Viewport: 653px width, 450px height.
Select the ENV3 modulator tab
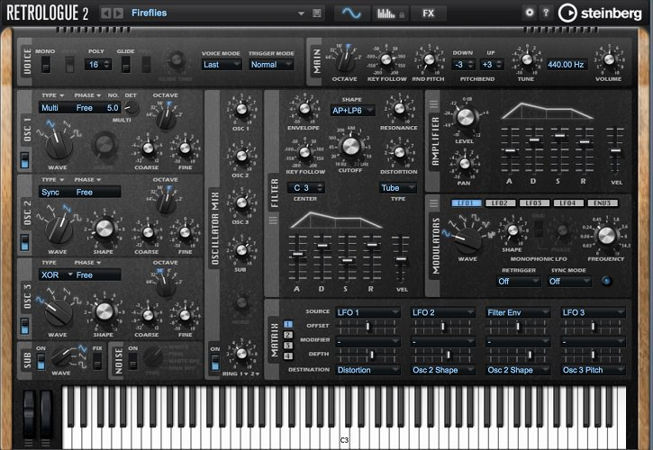pos(603,203)
